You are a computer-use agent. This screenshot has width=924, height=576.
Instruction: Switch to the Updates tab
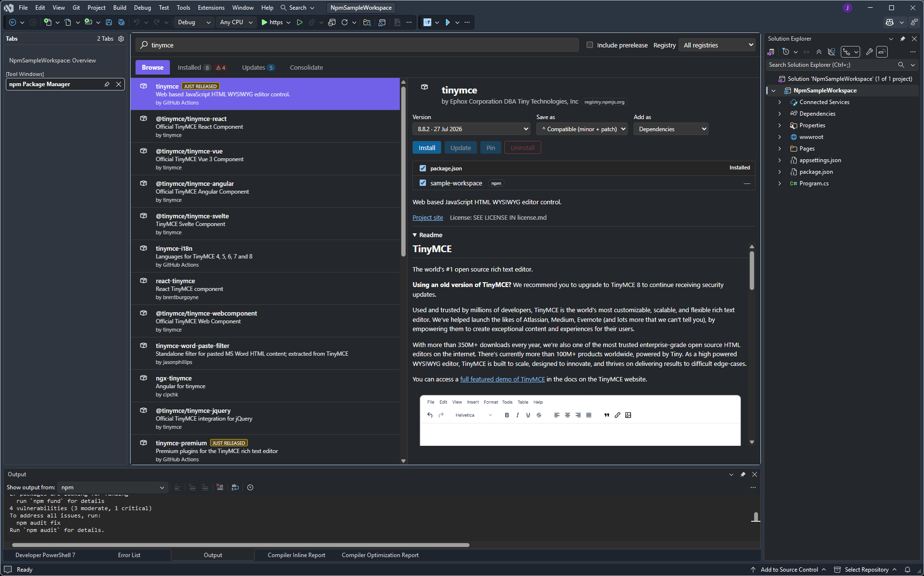[x=258, y=68]
